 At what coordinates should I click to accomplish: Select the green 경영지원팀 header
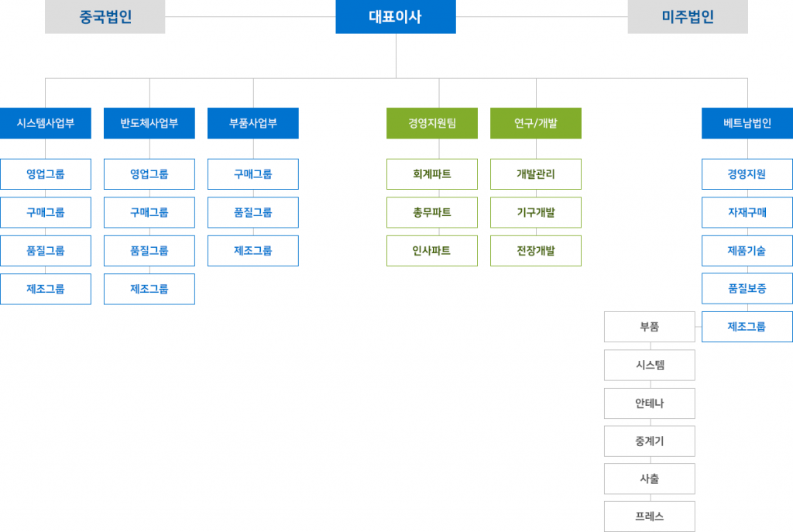(x=432, y=123)
